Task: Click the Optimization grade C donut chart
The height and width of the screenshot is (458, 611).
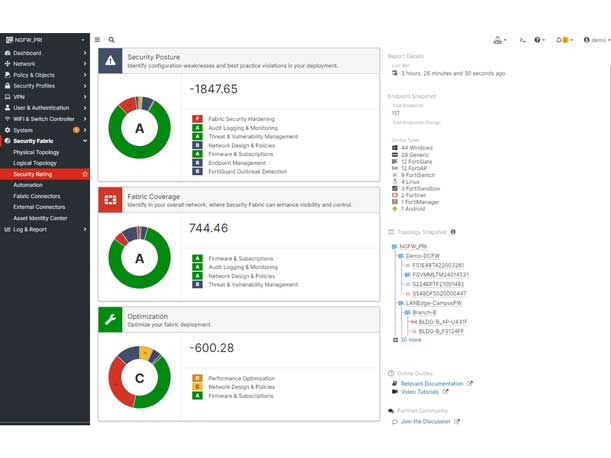Action: pos(139,380)
